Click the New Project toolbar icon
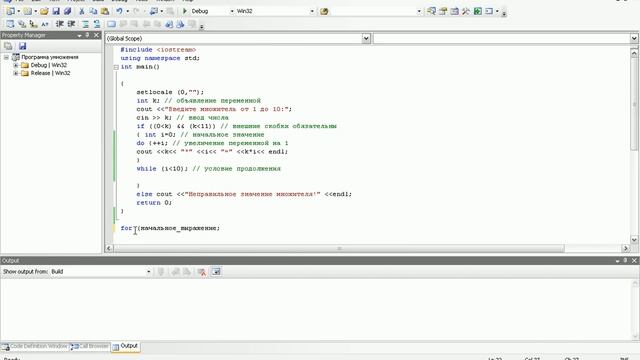This screenshot has height=360, width=640. [10, 11]
